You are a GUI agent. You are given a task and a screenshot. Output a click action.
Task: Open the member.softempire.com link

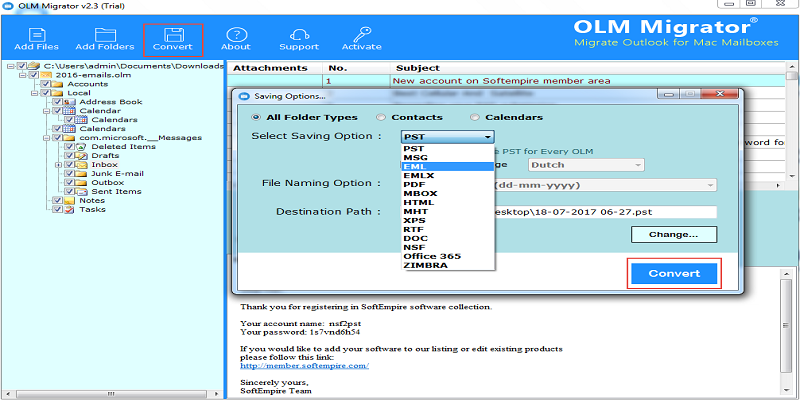tap(305, 366)
